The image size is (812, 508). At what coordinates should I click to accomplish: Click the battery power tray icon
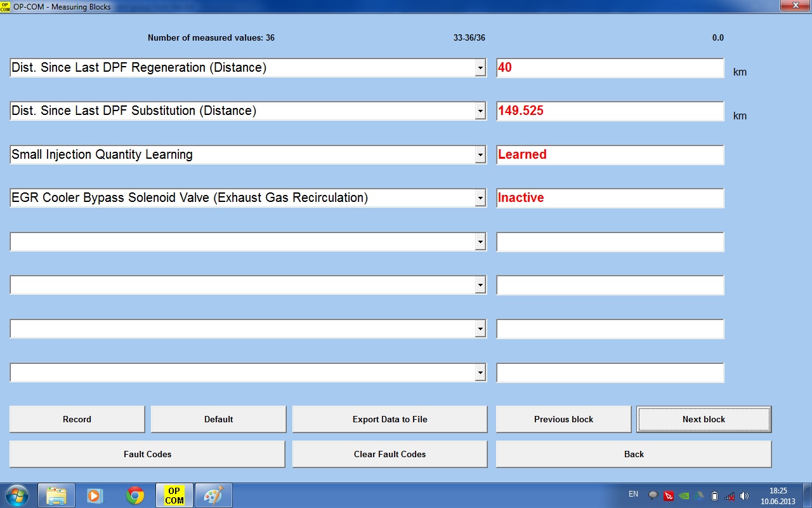coord(714,496)
